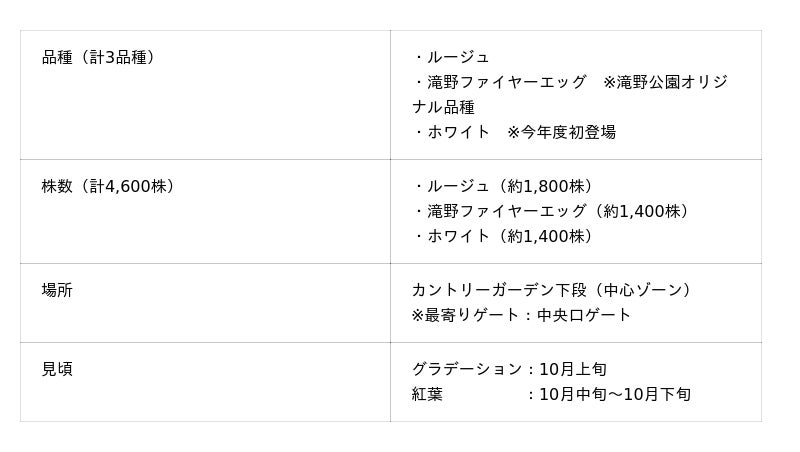Screen dimensions: 800x452
Task: Click the グラデーション label
Action: click(466, 369)
